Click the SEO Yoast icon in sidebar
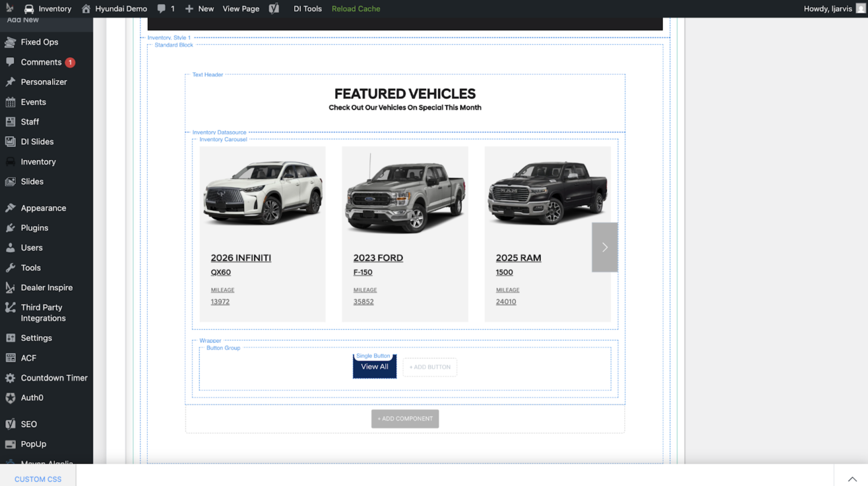The image size is (868, 486). [x=10, y=424]
